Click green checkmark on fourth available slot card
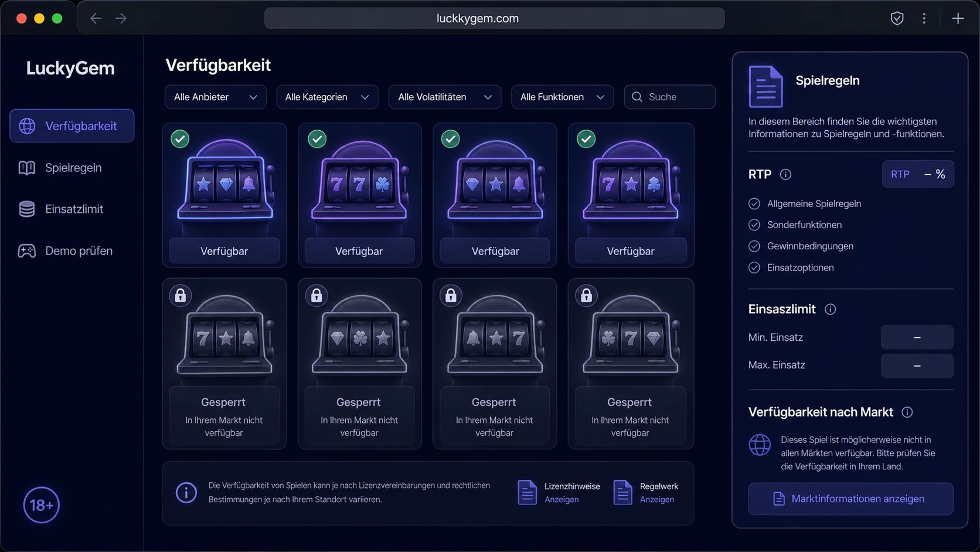980x552 pixels. 586,139
